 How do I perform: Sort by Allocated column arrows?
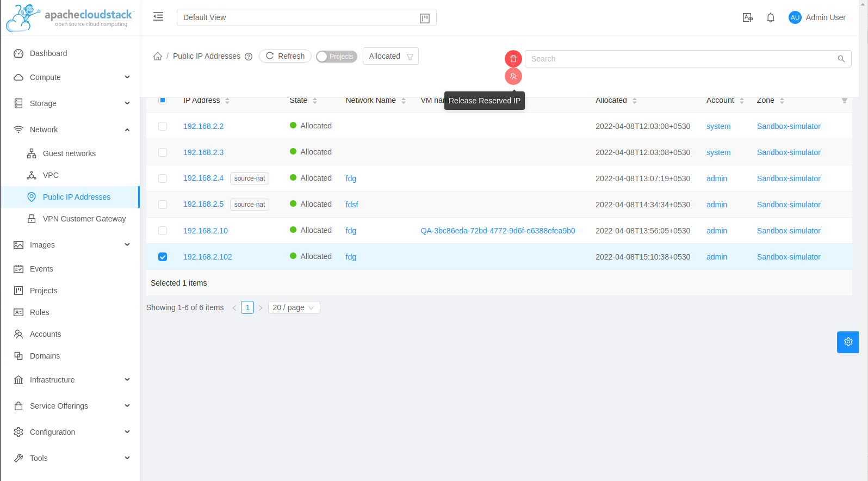pyautogui.click(x=635, y=101)
